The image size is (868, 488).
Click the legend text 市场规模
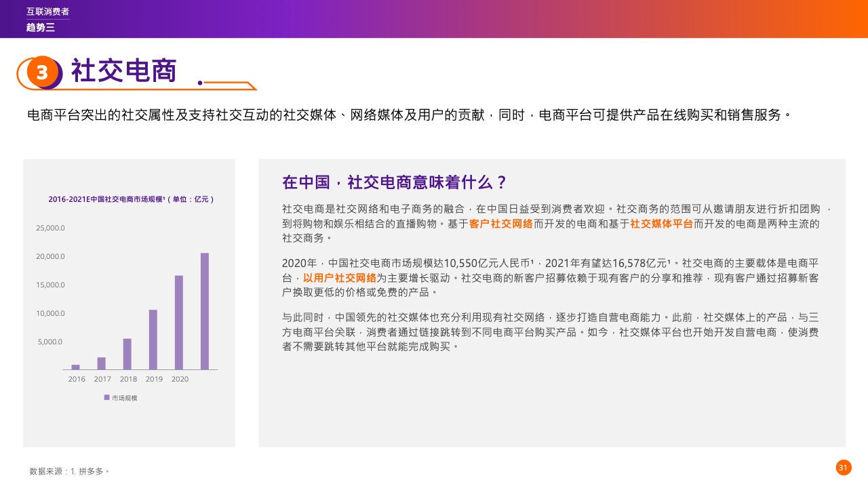[x=124, y=398]
